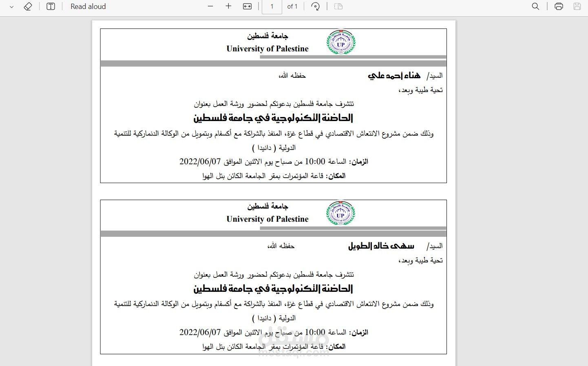The image size is (588, 366).
Task: Save the PDF document
Action: pos(577,7)
